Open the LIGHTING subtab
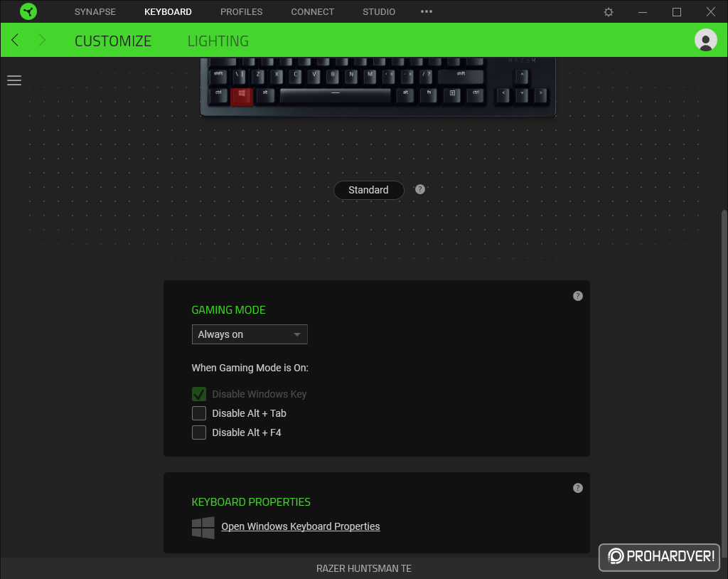The image size is (728, 579). coord(218,41)
